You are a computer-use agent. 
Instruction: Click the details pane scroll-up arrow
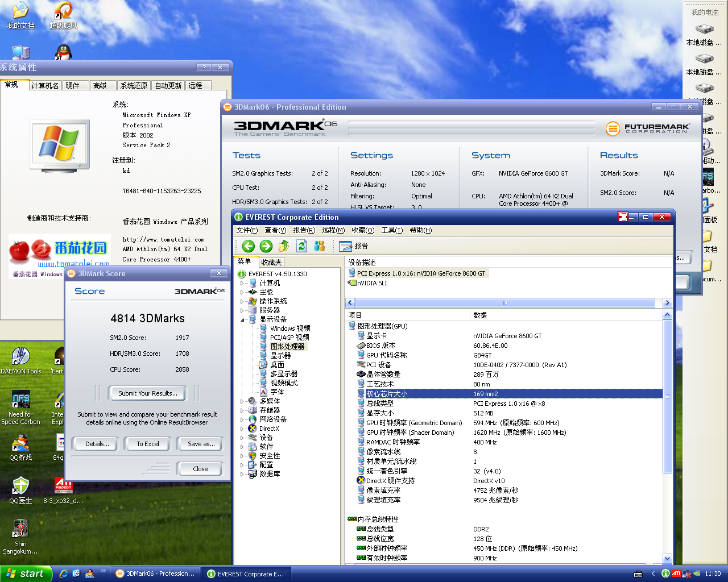(x=667, y=315)
